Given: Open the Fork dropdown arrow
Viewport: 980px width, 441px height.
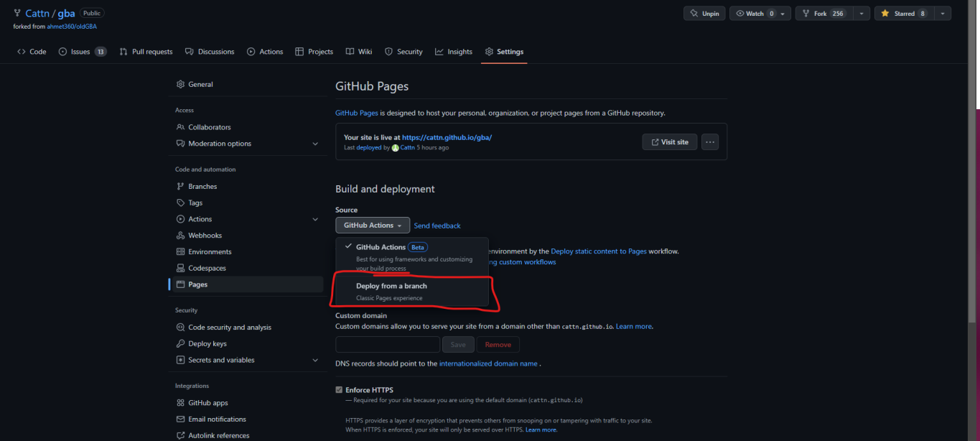Looking at the screenshot, I should click(862, 14).
